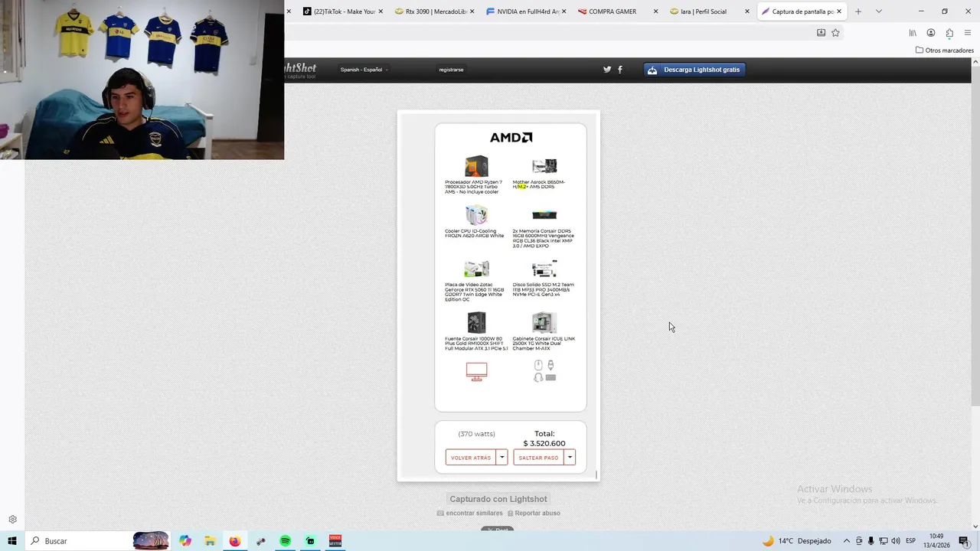The image size is (980, 551).
Task: Open File Explorer from the taskbar
Action: point(210,541)
